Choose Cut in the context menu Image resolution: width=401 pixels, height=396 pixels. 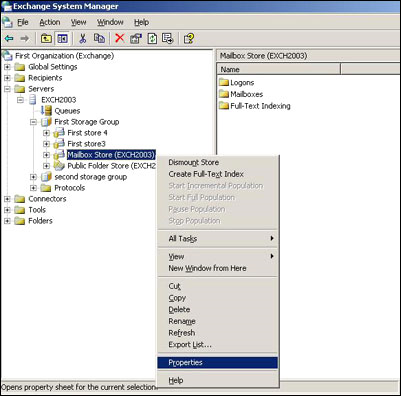[217, 286]
